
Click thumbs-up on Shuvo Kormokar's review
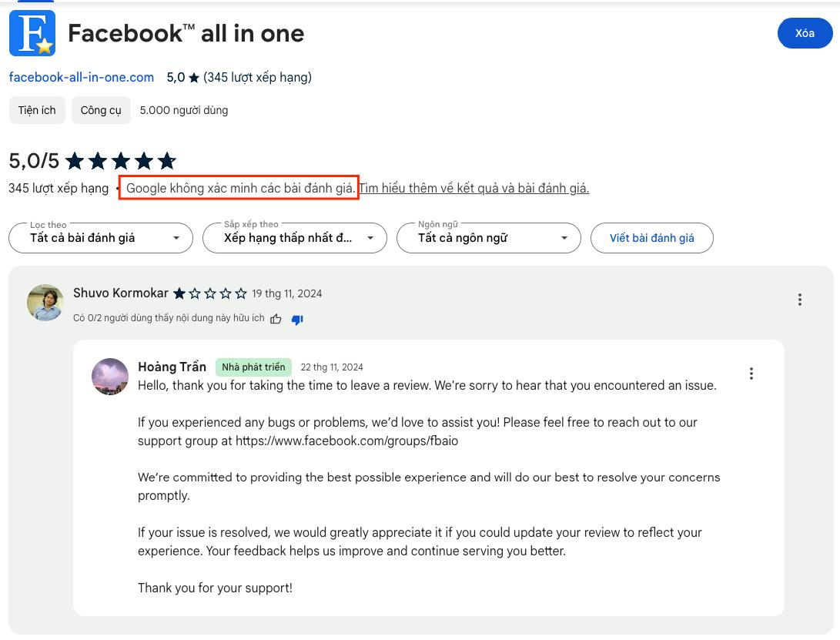[276, 319]
